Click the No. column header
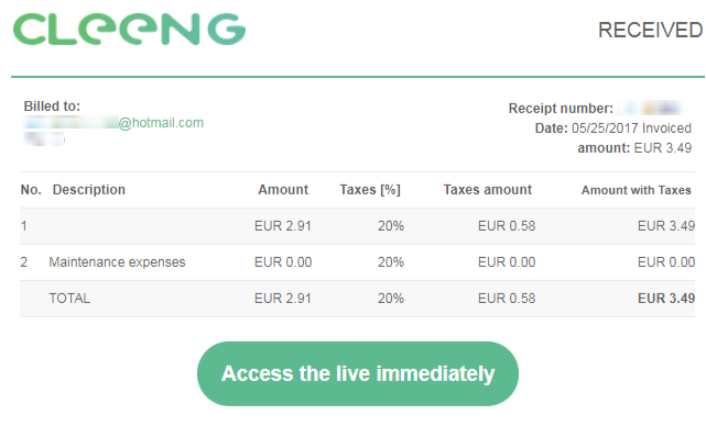Screen dimensions: 706x422 pyautogui.click(x=31, y=190)
